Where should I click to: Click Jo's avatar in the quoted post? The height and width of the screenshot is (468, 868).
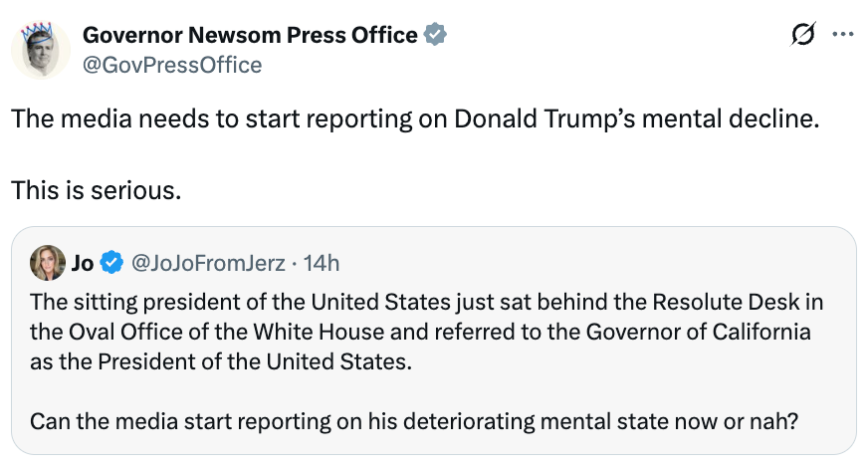tap(48, 263)
